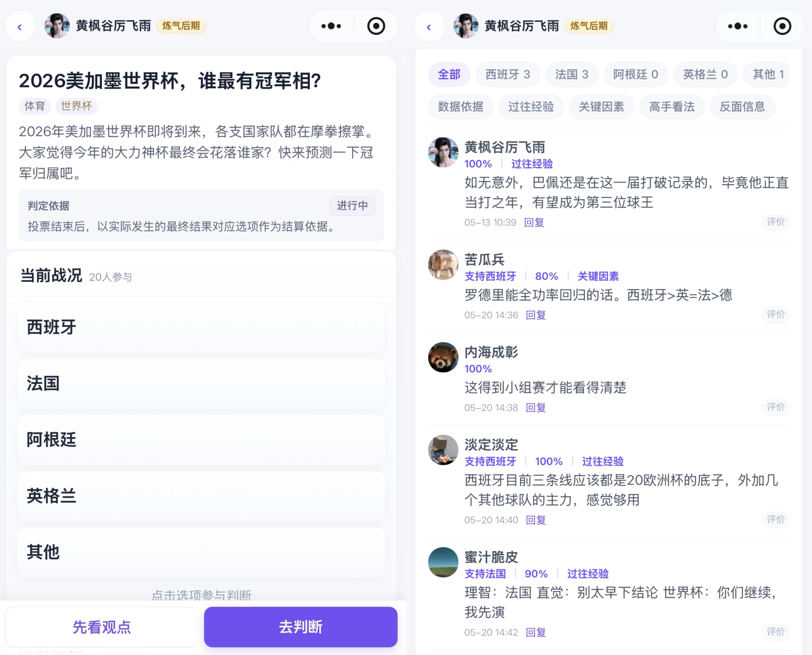Click 评价 on 苦瓜兵's comment
812x655 pixels.
pyautogui.click(x=776, y=314)
